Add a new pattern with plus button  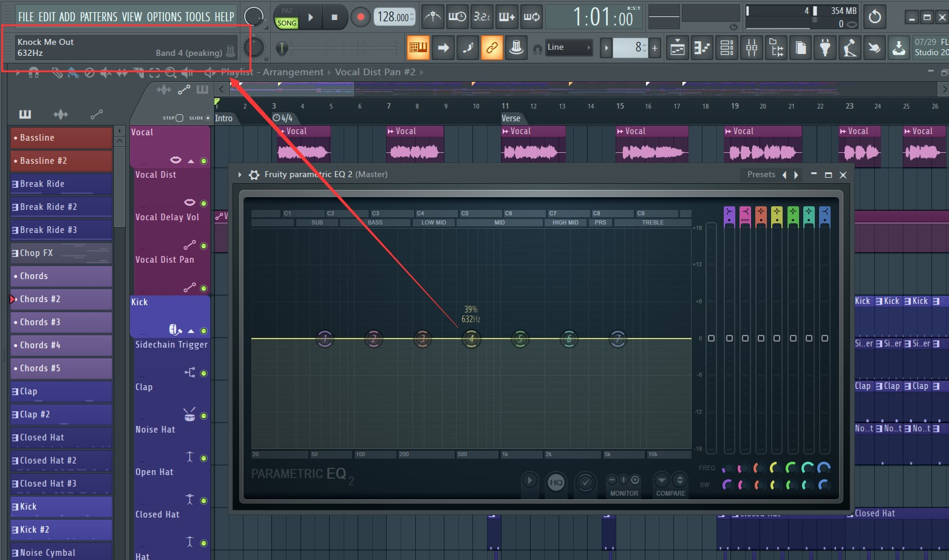coord(655,47)
